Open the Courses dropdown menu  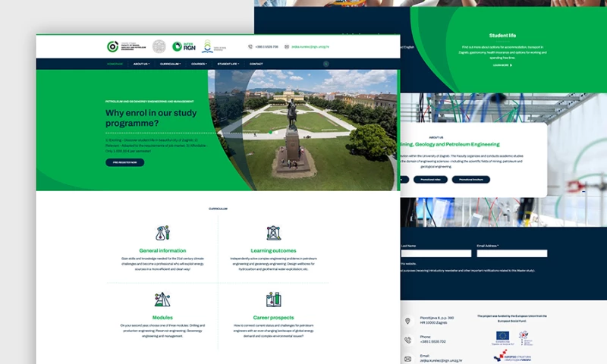coord(200,64)
